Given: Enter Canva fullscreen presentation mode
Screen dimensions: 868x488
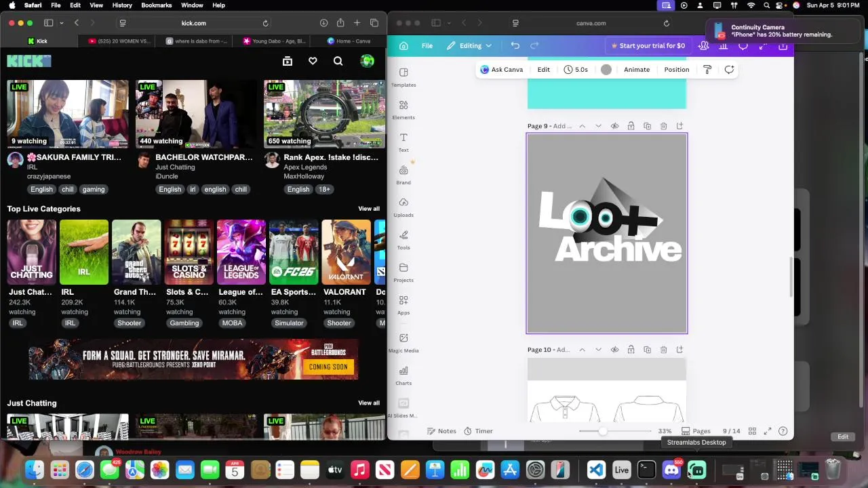Looking at the screenshot, I should pyautogui.click(x=768, y=431).
